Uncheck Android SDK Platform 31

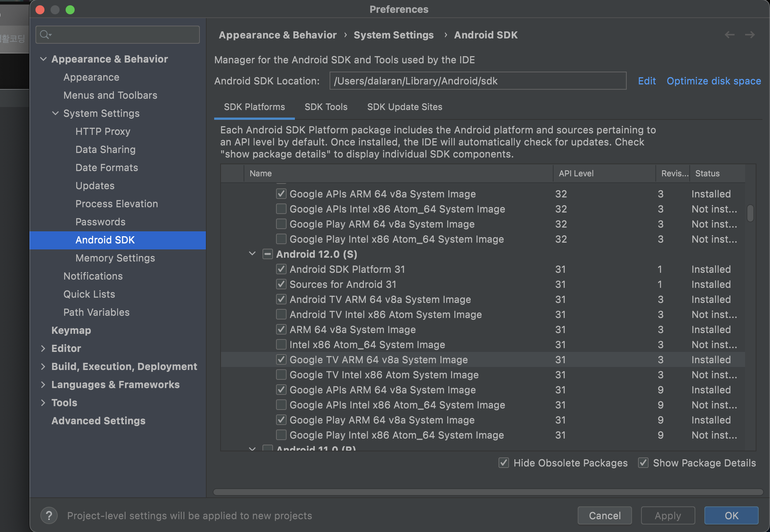click(x=281, y=269)
